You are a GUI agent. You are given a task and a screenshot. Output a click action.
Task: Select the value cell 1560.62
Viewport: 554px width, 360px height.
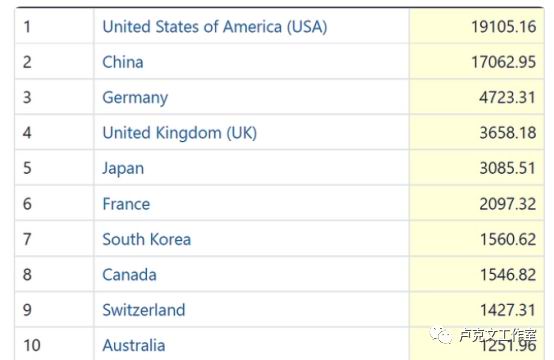(477, 238)
